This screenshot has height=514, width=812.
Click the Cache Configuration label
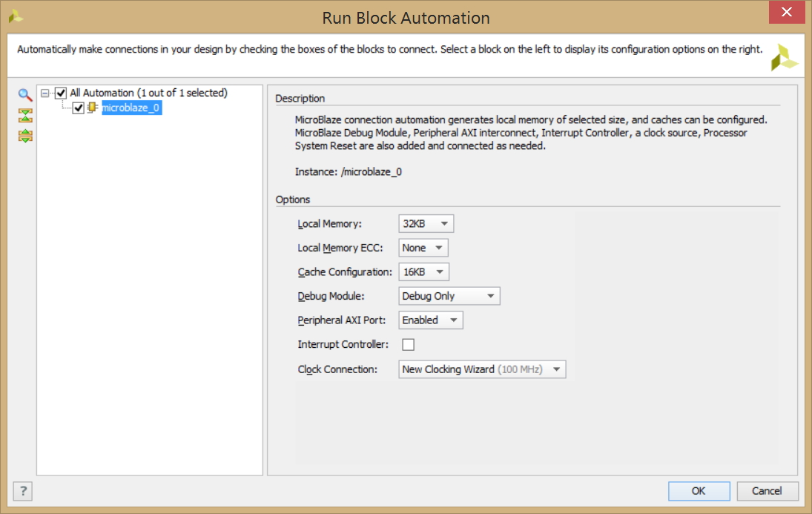tap(345, 272)
